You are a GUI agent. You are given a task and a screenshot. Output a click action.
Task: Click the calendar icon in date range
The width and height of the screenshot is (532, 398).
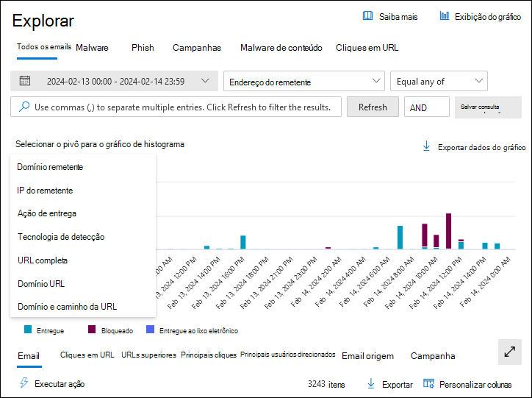25,81
